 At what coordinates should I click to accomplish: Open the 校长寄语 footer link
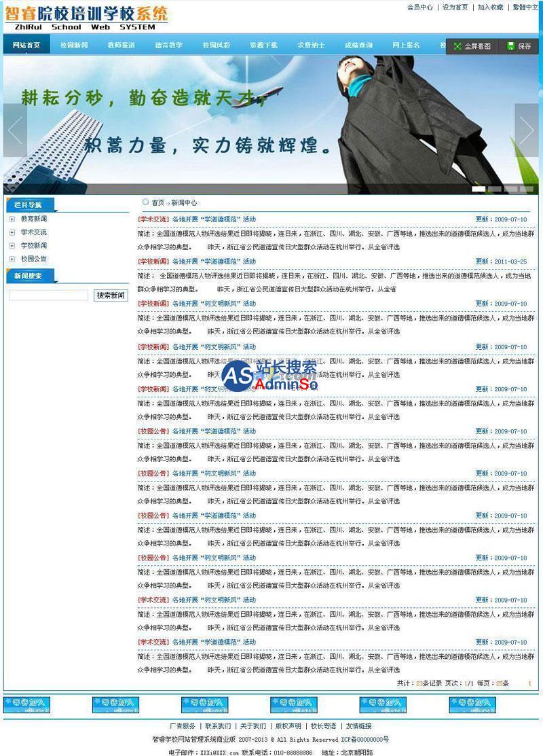pos(323,725)
